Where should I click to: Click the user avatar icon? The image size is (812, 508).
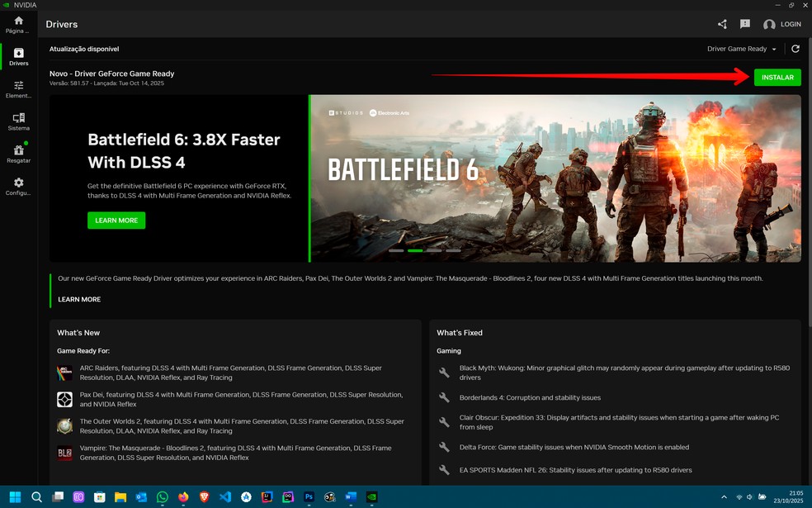click(x=769, y=25)
